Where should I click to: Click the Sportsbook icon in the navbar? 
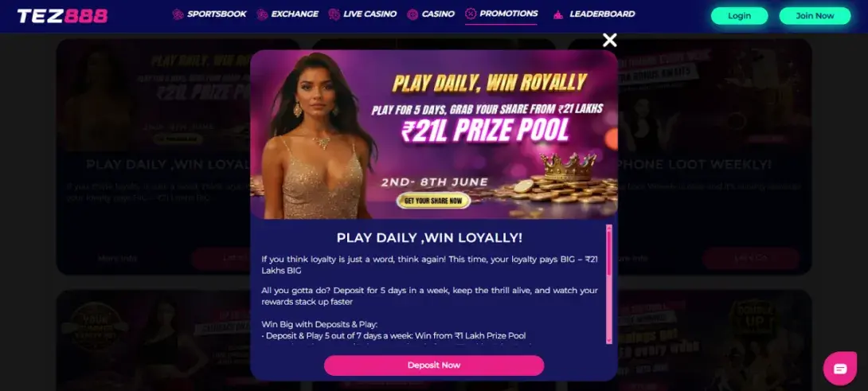point(178,14)
